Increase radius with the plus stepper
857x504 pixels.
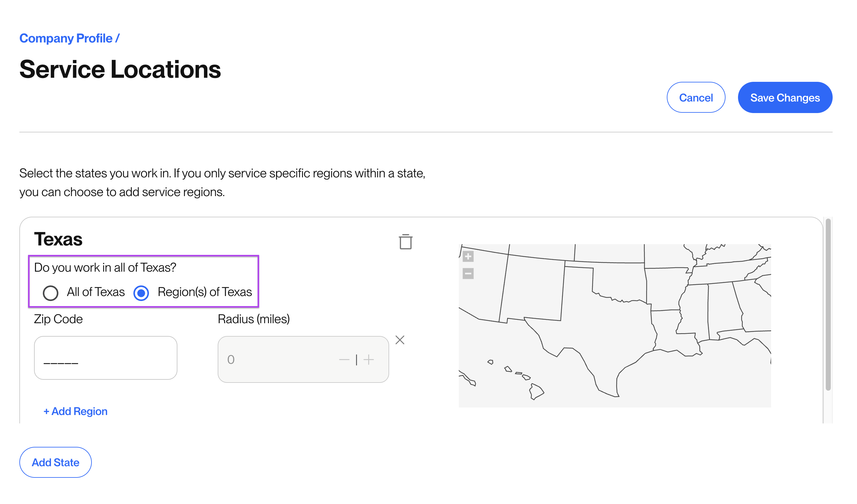(x=369, y=359)
